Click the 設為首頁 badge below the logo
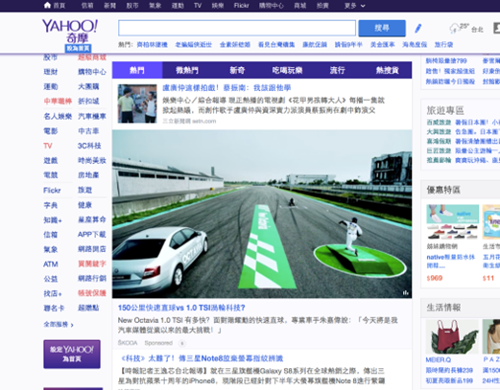This screenshot has height=390, width=500. [78, 48]
